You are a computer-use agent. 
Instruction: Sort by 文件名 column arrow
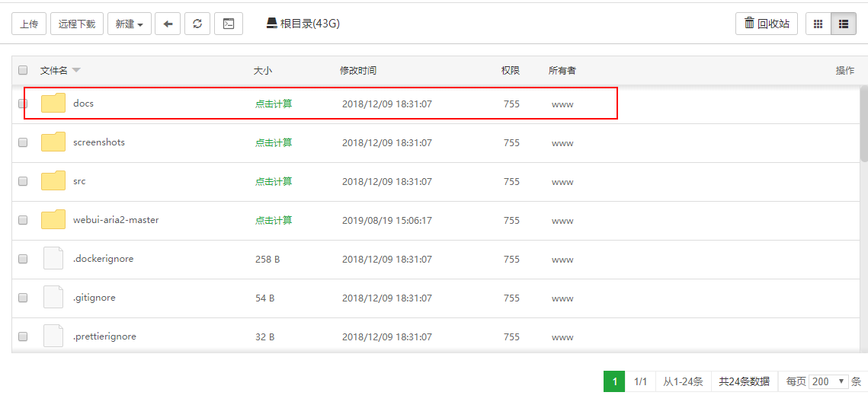(x=76, y=70)
